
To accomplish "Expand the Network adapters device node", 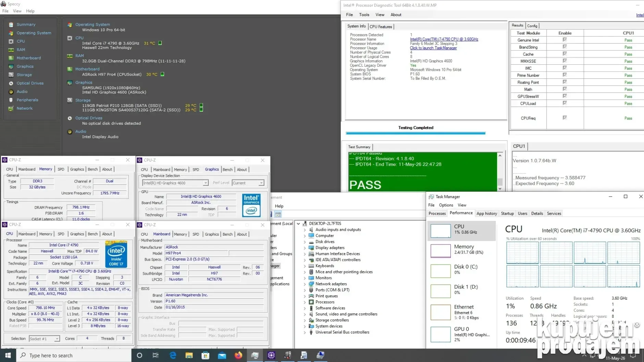I will pyautogui.click(x=305, y=284).
